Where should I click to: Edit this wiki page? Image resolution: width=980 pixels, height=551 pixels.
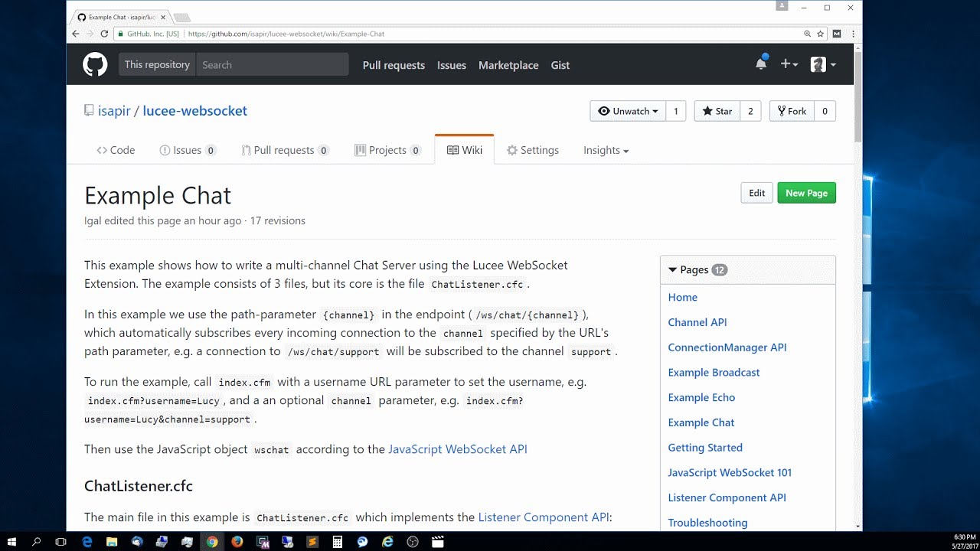tap(756, 193)
